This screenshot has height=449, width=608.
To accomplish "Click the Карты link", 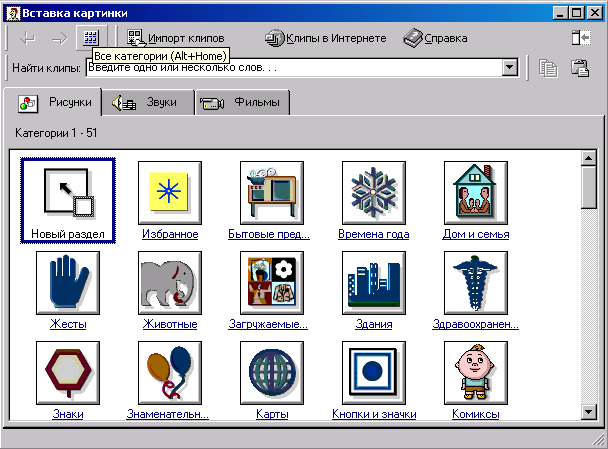I will pyautogui.click(x=272, y=414).
